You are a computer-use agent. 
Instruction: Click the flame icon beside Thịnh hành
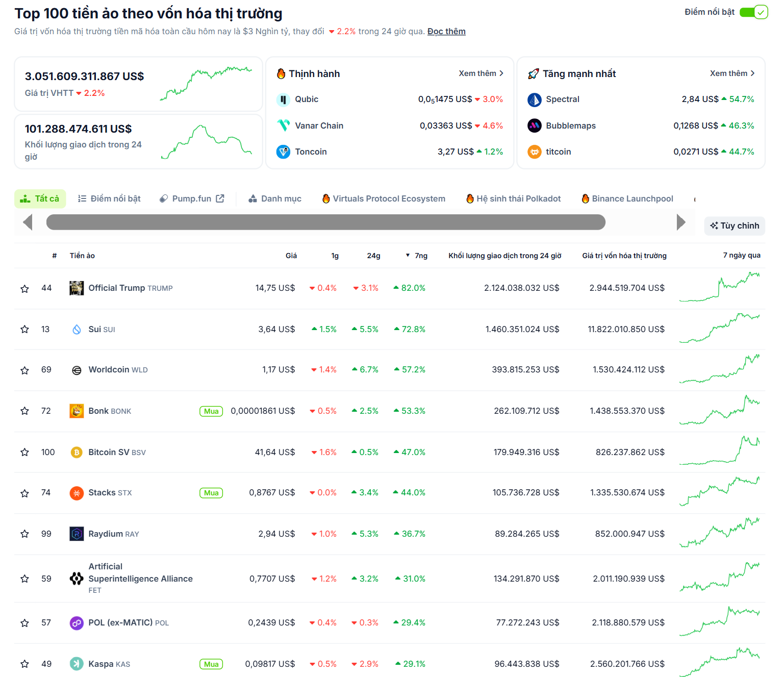click(281, 73)
